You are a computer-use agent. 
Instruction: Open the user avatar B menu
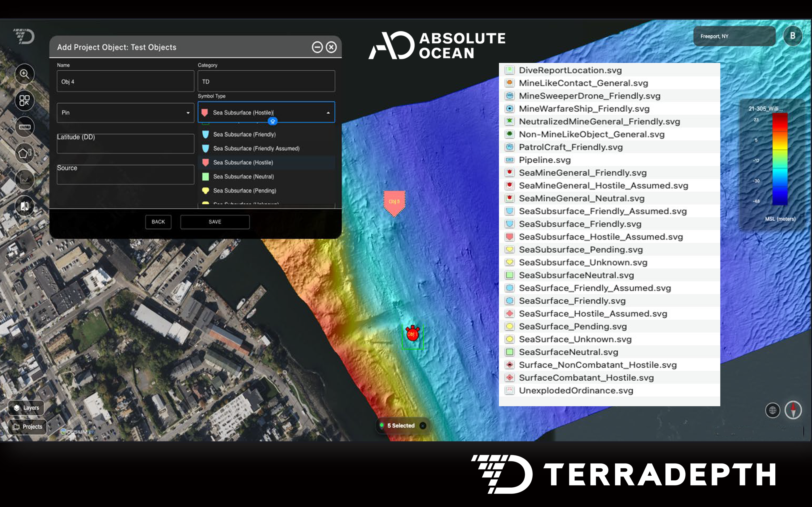tap(793, 36)
